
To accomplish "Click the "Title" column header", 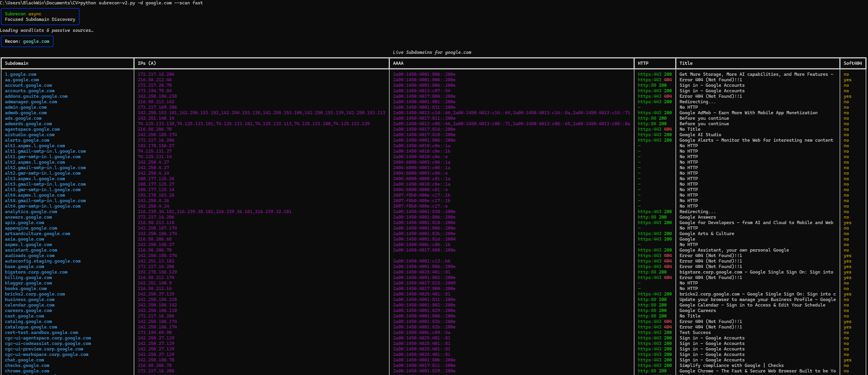I will 686,63.
